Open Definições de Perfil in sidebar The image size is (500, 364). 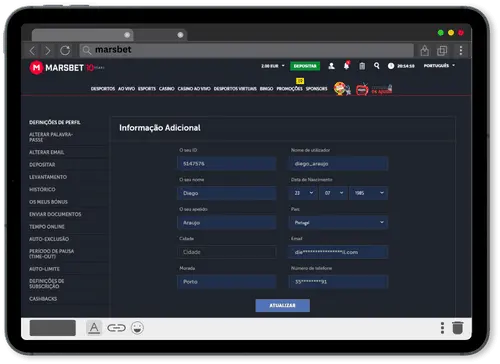click(x=55, y=122)
